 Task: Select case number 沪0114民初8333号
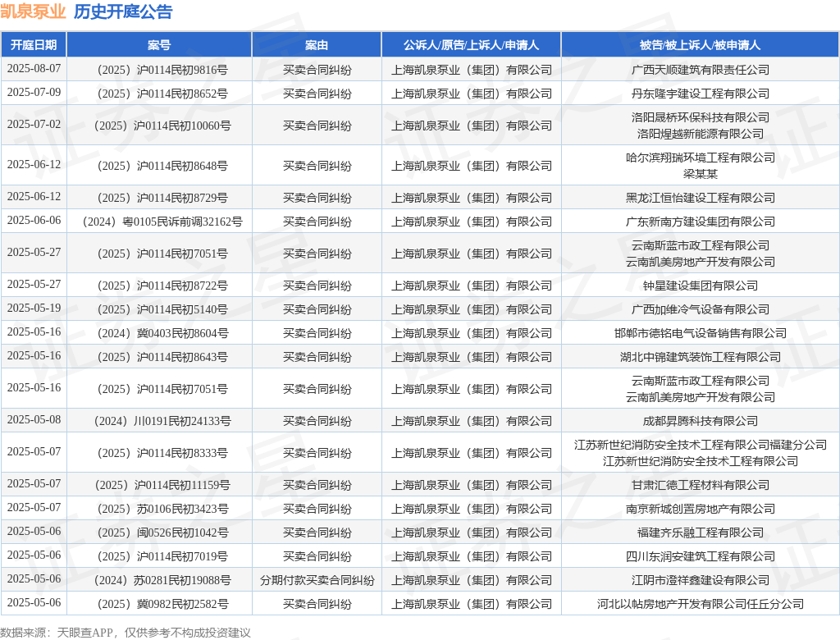click(x=160, y=453)
